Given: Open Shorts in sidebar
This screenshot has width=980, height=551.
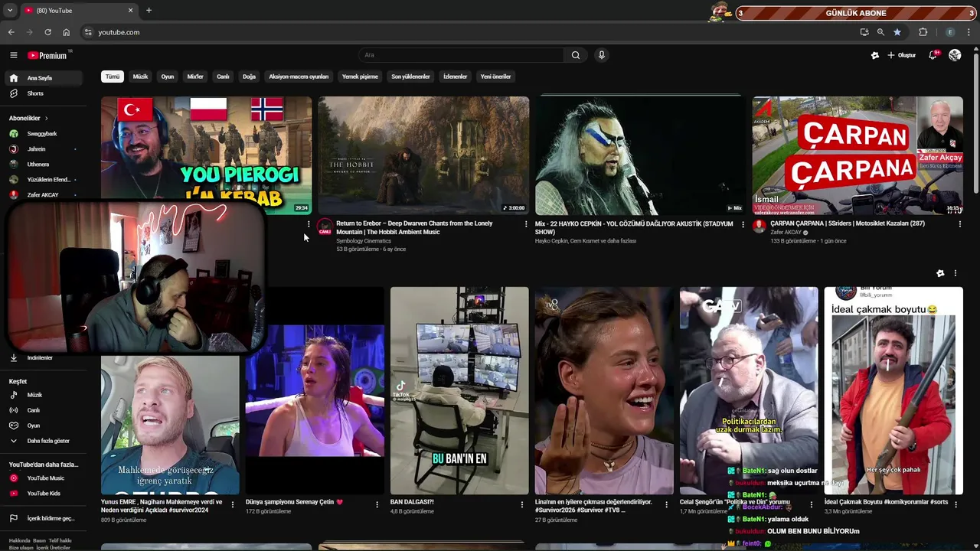Looking at the screenshot, I should click(x=44, y=93).
